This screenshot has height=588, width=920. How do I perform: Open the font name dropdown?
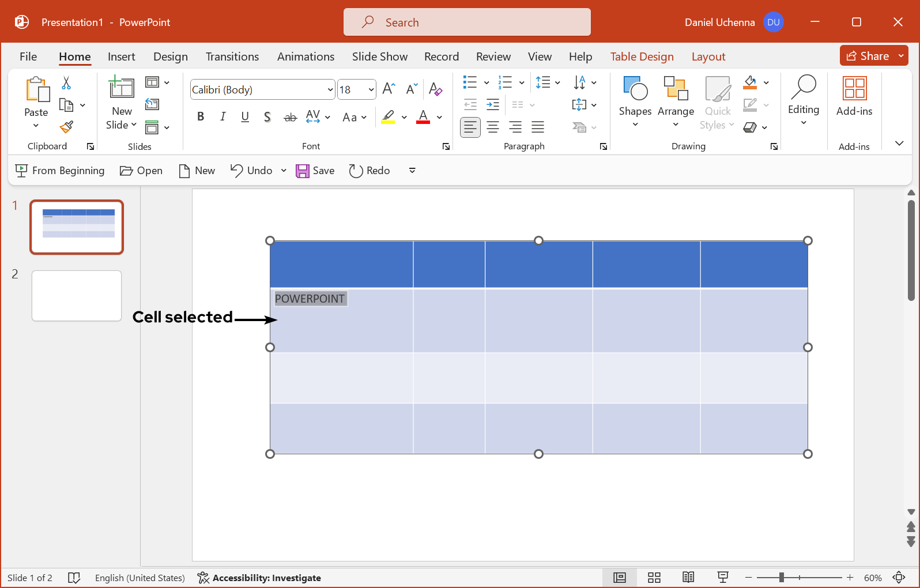(330, 90)
